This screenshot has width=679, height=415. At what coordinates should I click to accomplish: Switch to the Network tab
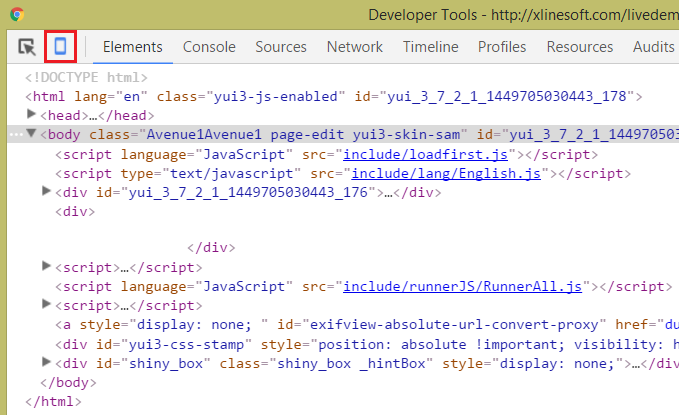(x=355, y=47)
